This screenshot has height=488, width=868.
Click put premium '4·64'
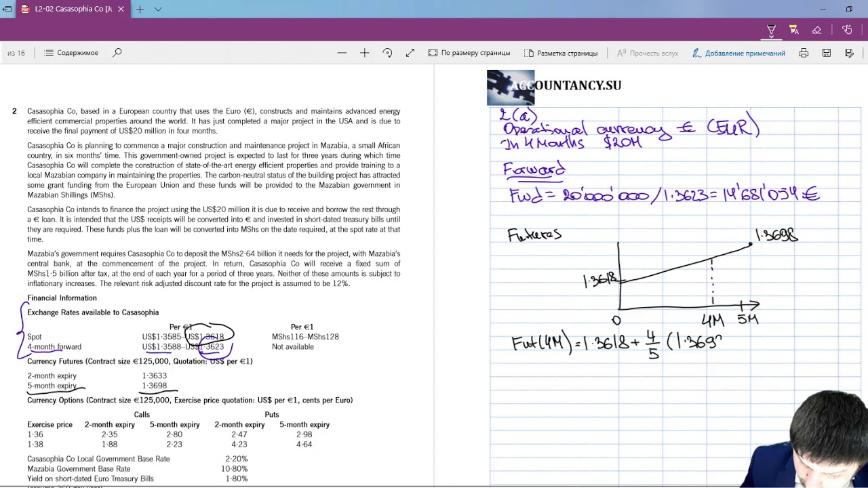pos(304,445)
